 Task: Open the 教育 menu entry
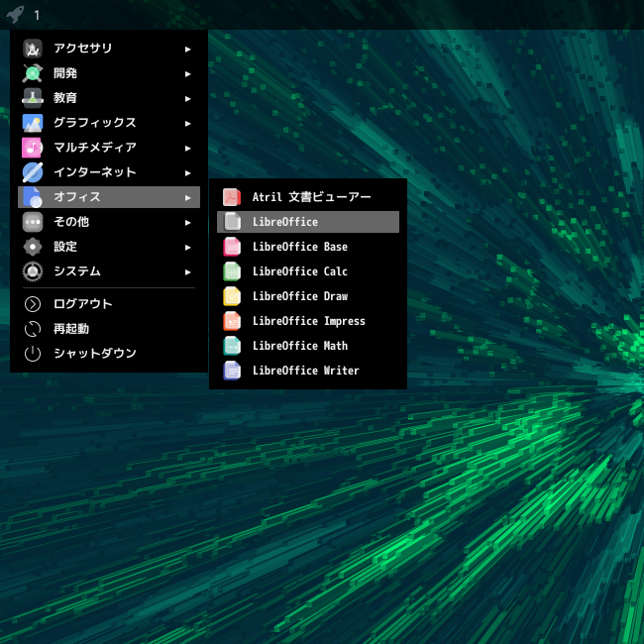coord(109,98)
